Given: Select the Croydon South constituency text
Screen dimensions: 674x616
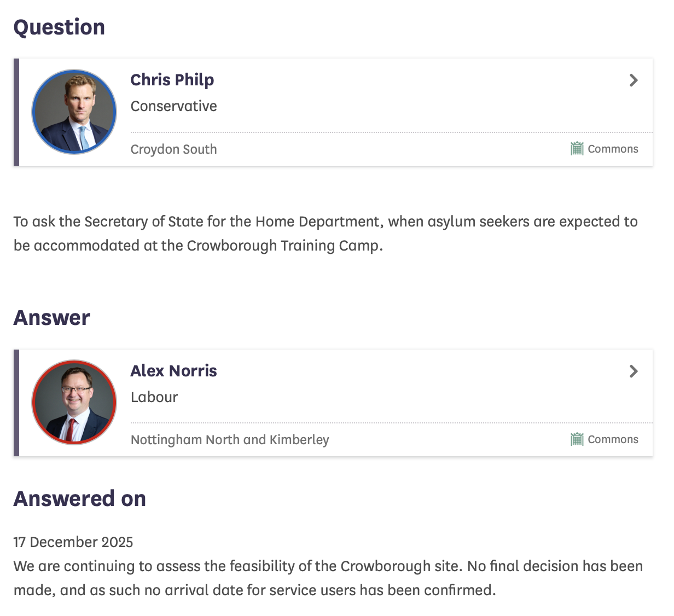Looking at the screenshot, I should click(x=173, y=149).
